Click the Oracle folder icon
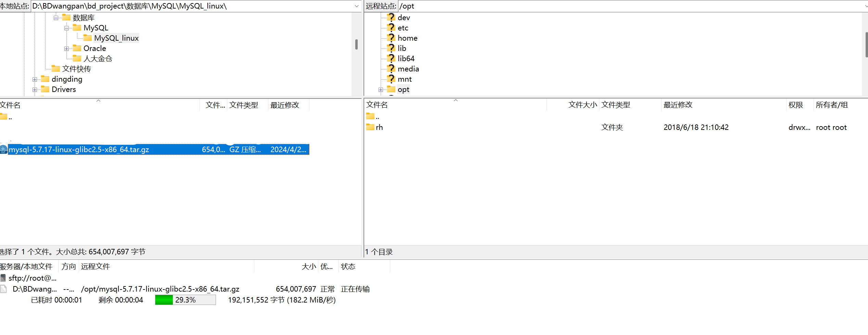868x335 pixels. [x=77, y=48]
